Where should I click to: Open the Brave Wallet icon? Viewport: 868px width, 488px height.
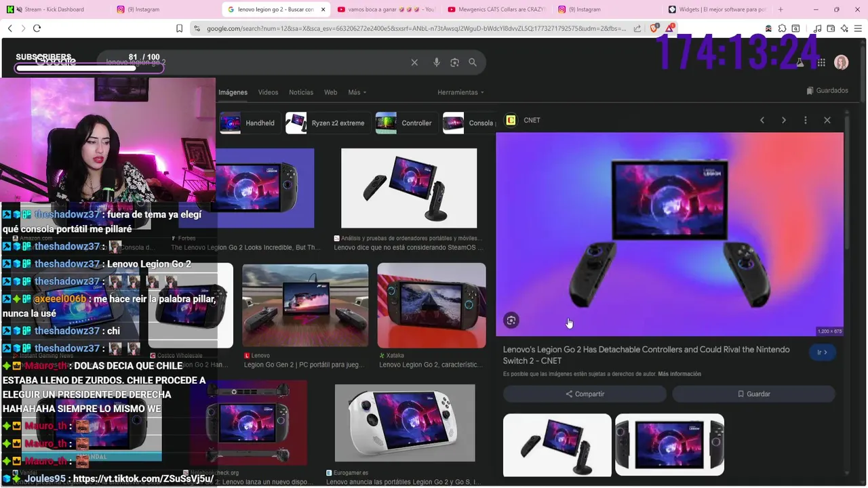point(831,28)
